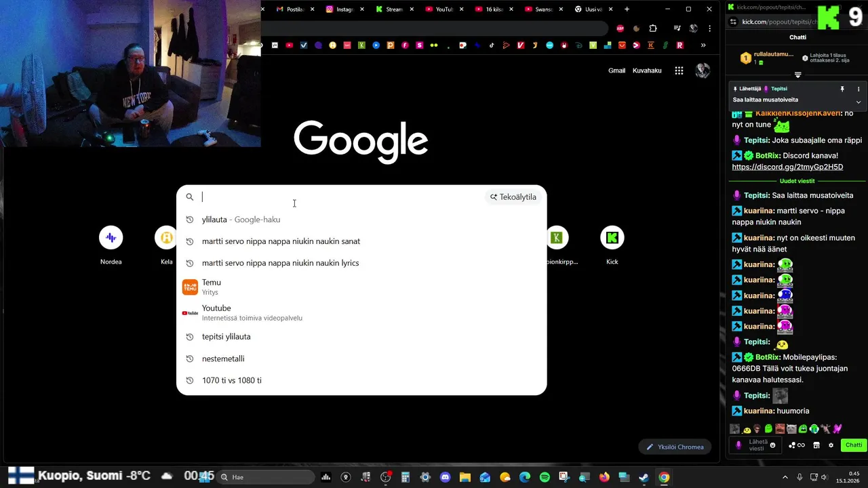Collapse pinned message with chevron
Image resolution: width=868 pixels, height=488 pixels.
pos(859,102)
